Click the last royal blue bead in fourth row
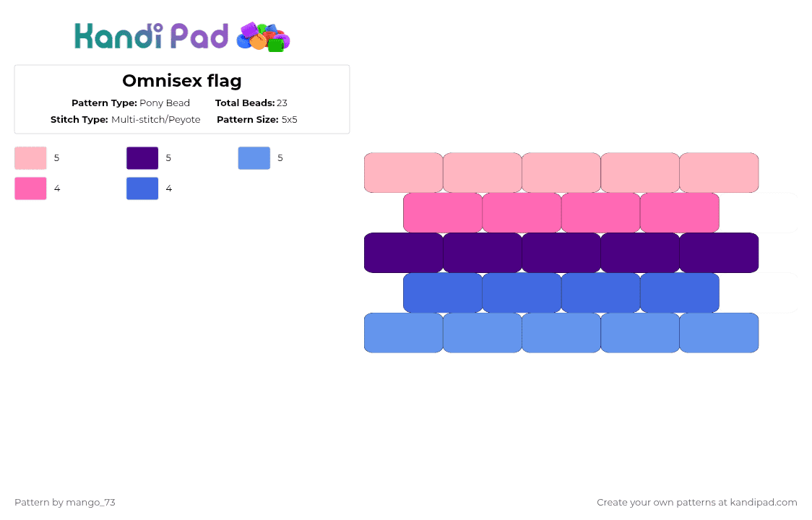 click(x=680, y=292)
